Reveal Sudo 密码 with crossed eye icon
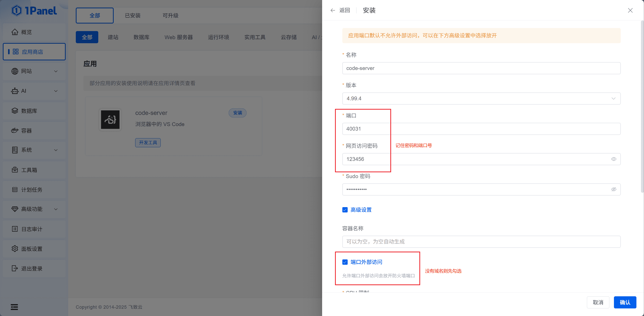The width and height of the screenshot is (644, 316). pos(614,189)
